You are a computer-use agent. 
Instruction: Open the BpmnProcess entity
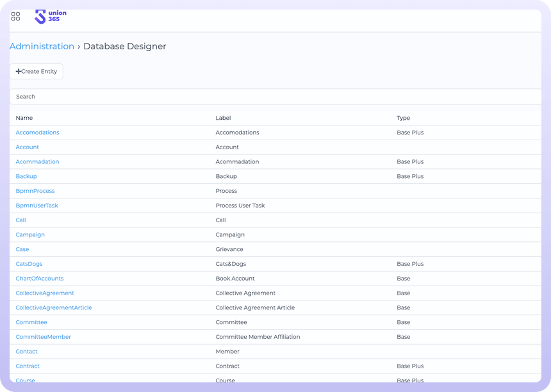click(x=35, y=191)
